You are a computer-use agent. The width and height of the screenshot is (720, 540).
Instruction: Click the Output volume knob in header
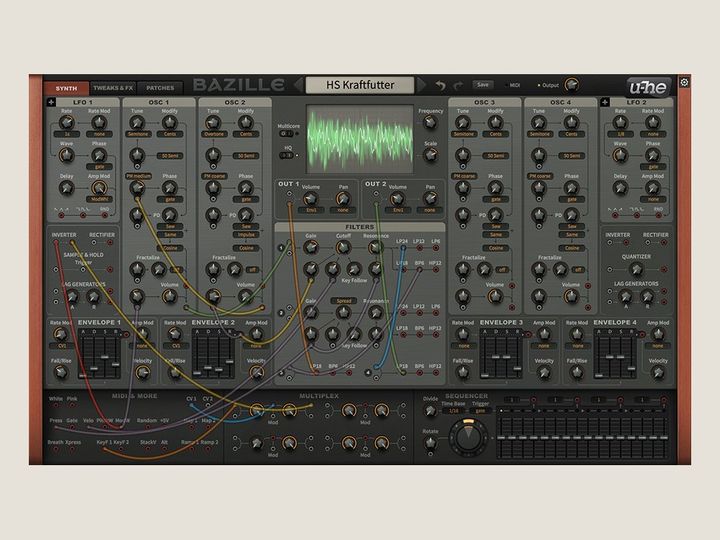(x=571, y=85)
